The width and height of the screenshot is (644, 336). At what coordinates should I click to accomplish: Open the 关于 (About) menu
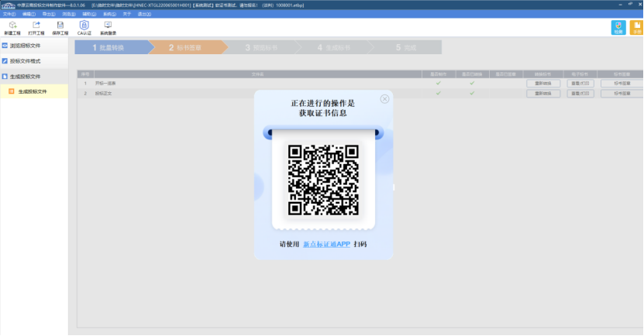pos(127,14)
